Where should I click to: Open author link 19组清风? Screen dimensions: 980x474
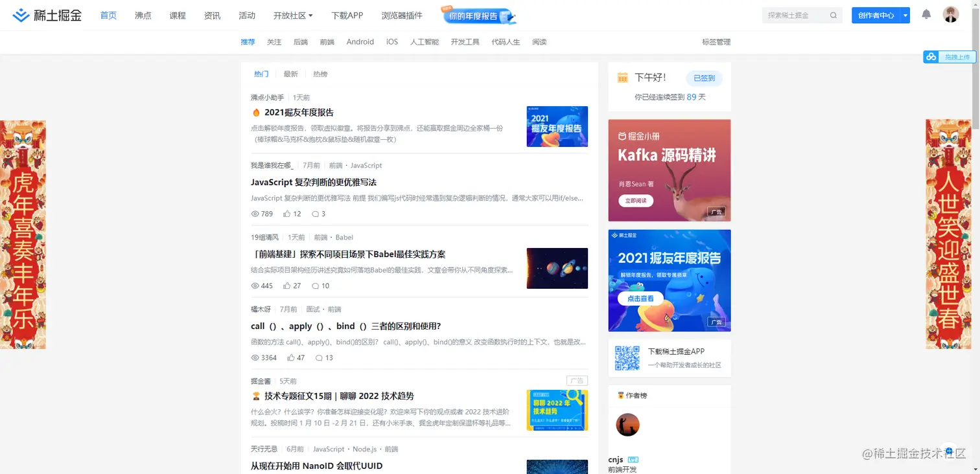click(x=264, y=238)
